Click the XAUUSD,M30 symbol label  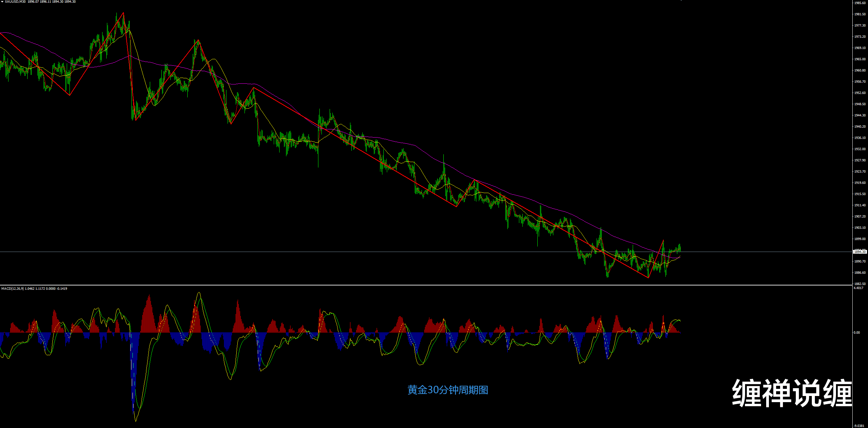[15, 2]
